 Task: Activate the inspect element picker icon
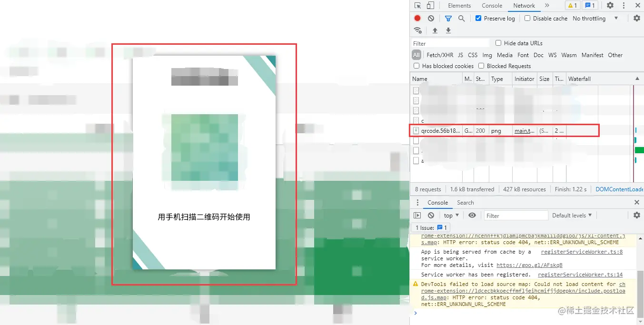tap(417, 6)
